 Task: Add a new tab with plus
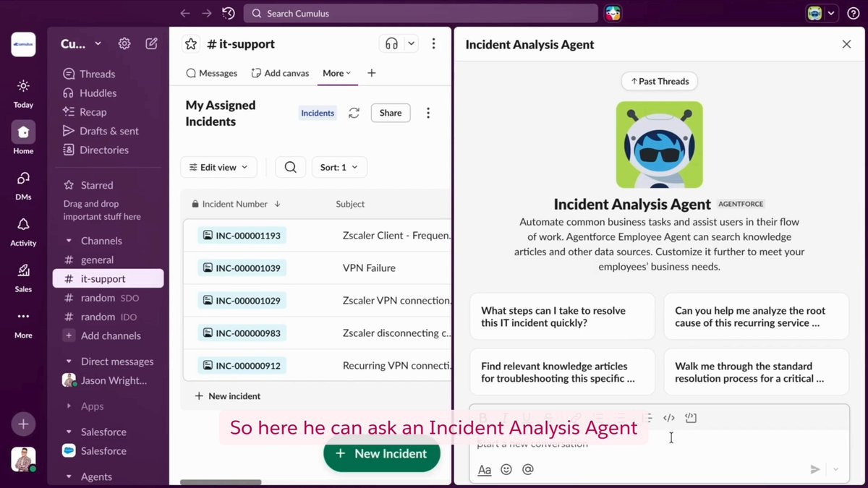click(371, 73)
